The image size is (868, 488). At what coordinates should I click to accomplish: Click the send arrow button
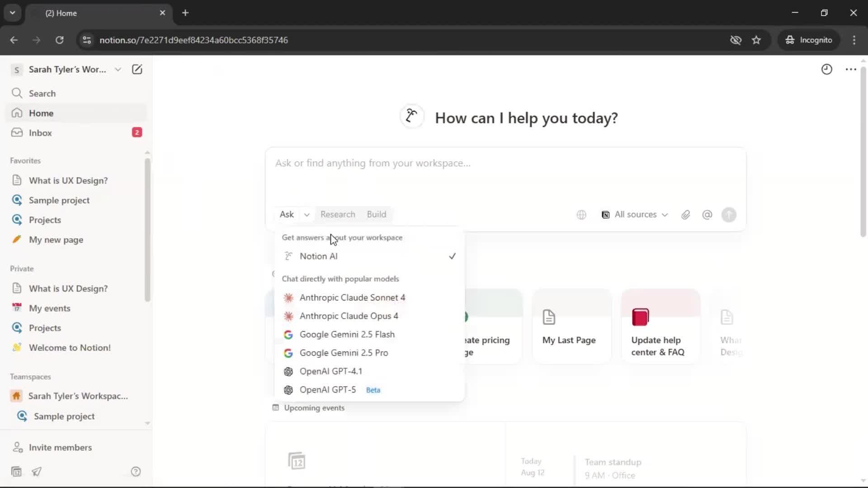tap(729, 215)
